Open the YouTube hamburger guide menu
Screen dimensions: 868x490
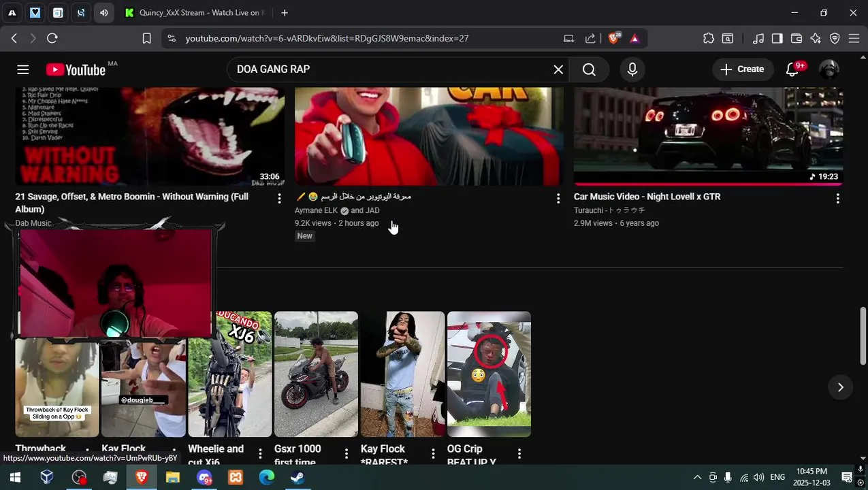[x=22, y=69]
